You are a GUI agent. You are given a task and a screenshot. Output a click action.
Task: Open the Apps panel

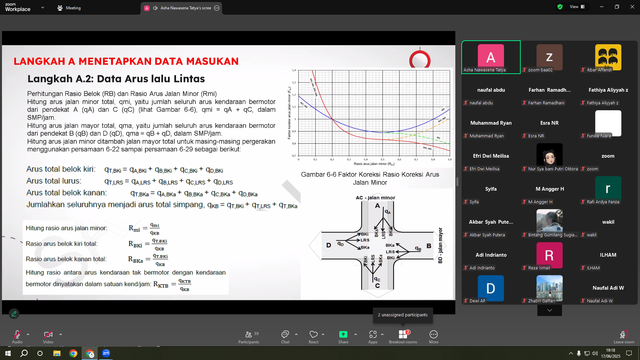point(373,336)
